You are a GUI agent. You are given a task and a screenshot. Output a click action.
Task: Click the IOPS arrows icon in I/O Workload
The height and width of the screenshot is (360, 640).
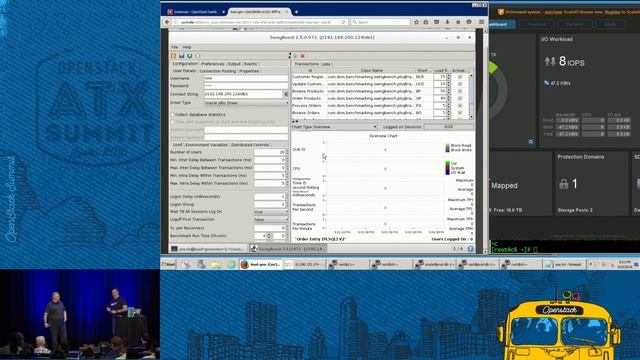coord(550,62)
